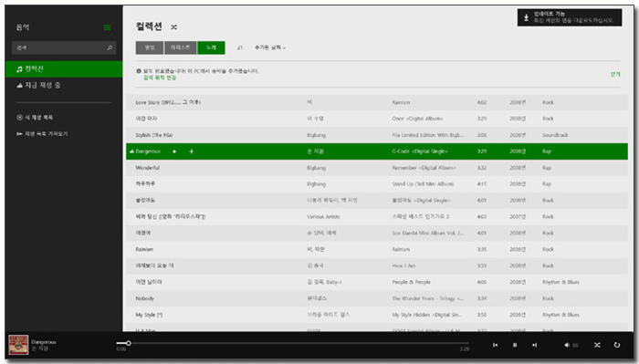The width and height of the screenshot is (639, 364).
Task: Click Soundtrack genre in Stylish row
Action: [x=555, y=135]
